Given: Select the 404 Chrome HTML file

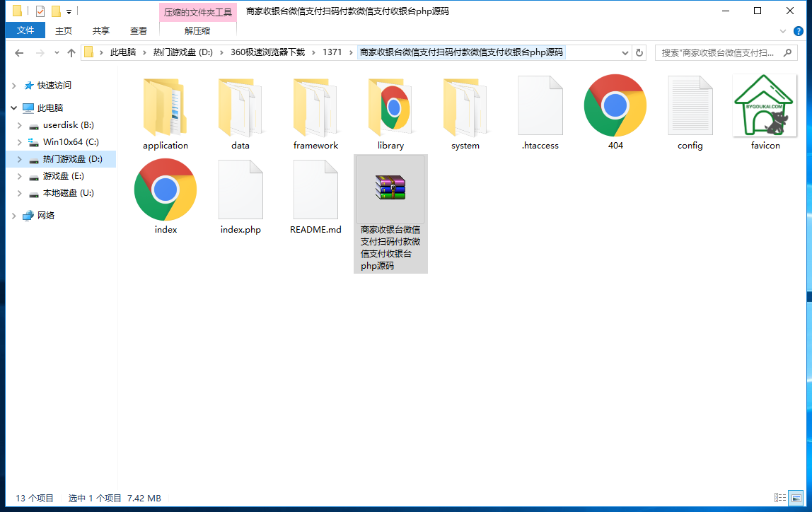Looking at the screenshot, I should 615,106.
